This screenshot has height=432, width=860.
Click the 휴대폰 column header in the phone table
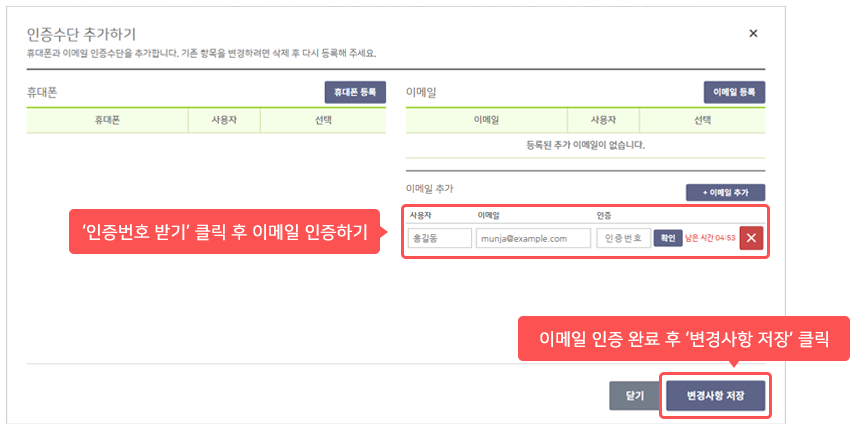point(107,120)
